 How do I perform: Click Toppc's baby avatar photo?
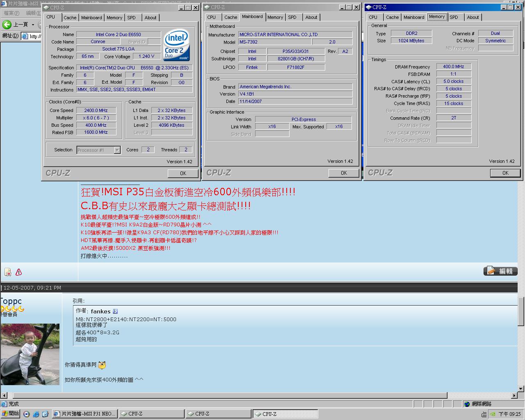coord(30,354)
